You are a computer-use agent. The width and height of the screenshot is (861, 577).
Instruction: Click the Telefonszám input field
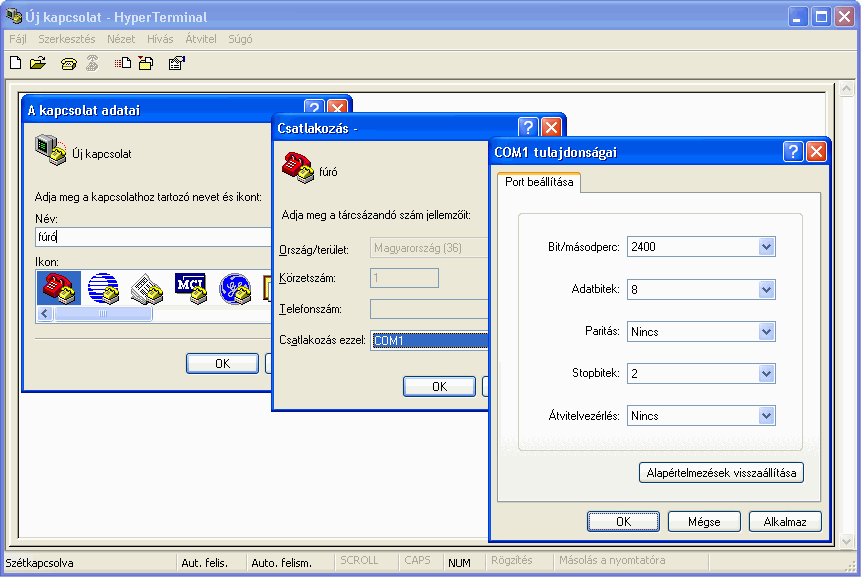coord(429,309)
